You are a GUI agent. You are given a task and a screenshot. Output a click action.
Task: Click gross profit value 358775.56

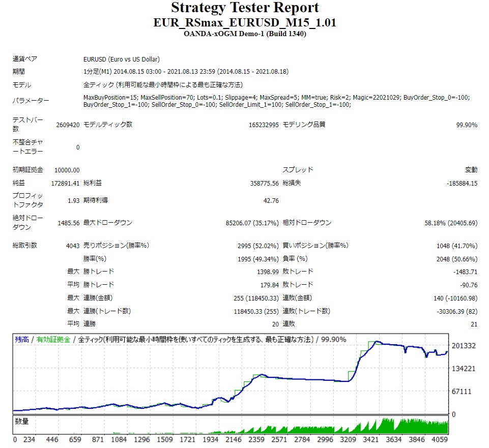click(x=264, y=183)
